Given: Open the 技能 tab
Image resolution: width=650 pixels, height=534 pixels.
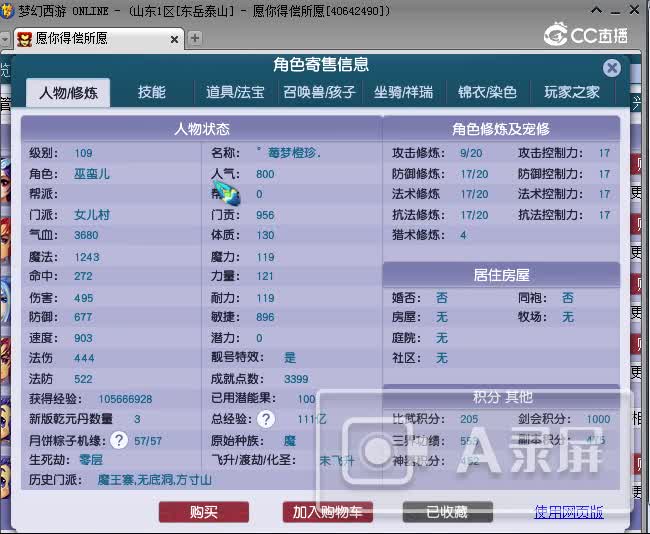Looking at the screenshot, I should pos(152,92).
